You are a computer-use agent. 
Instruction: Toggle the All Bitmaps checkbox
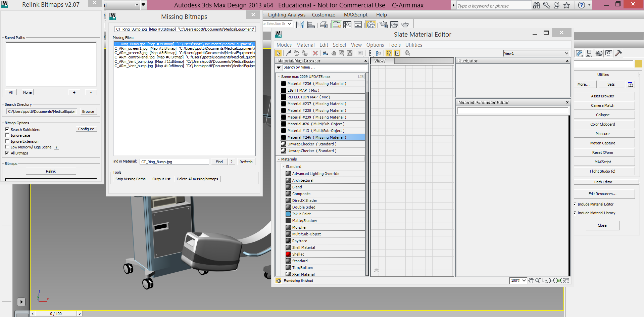[x=7, y=153]
